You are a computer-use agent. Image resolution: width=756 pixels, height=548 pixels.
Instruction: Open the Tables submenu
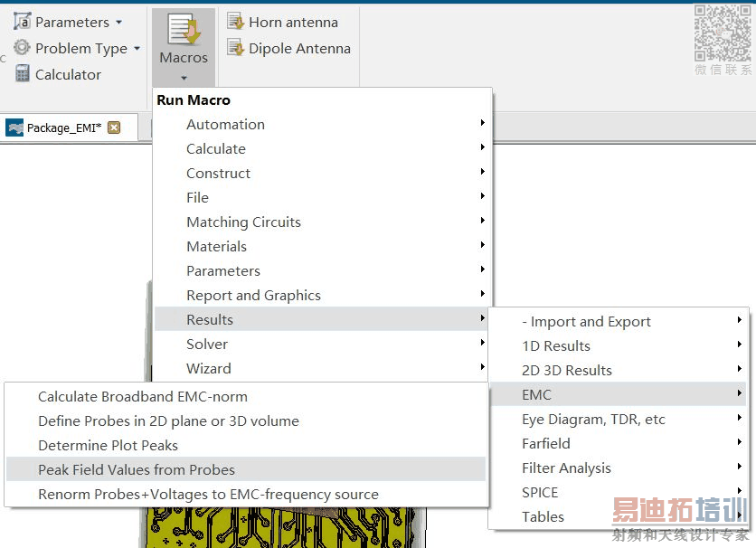[x=619, y=516]
